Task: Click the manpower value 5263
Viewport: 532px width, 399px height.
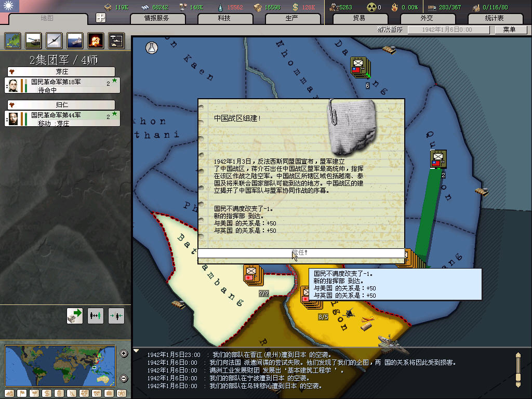Action: [345, 7]
